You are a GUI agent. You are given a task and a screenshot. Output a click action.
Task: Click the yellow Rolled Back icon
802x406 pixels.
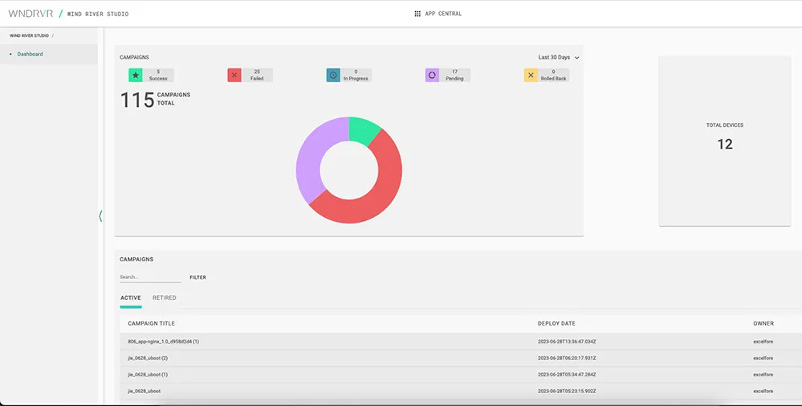pos(531,75)
